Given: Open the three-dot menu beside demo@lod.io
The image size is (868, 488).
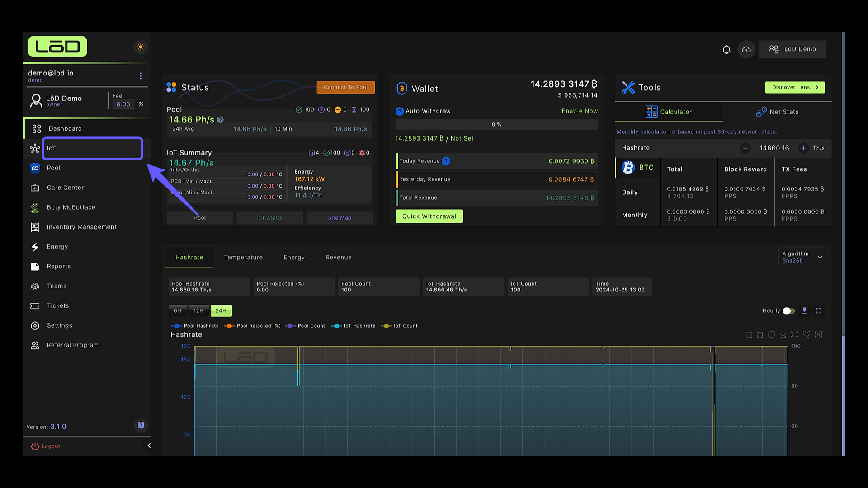Looking at the screenshot, I should tap(141, 76).
